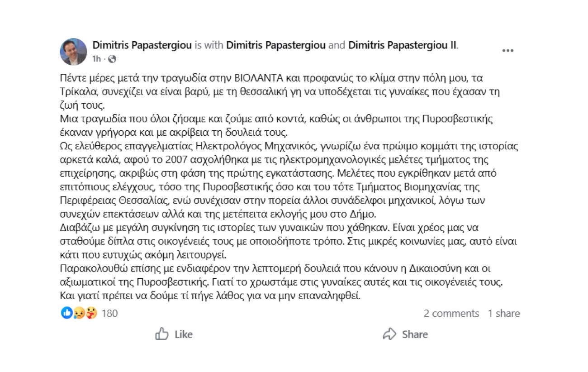The image size is (588, 372).
Task: Click the blue thumbs-up reaction icon
Action: pyautogui.click(x=66, y=313)
